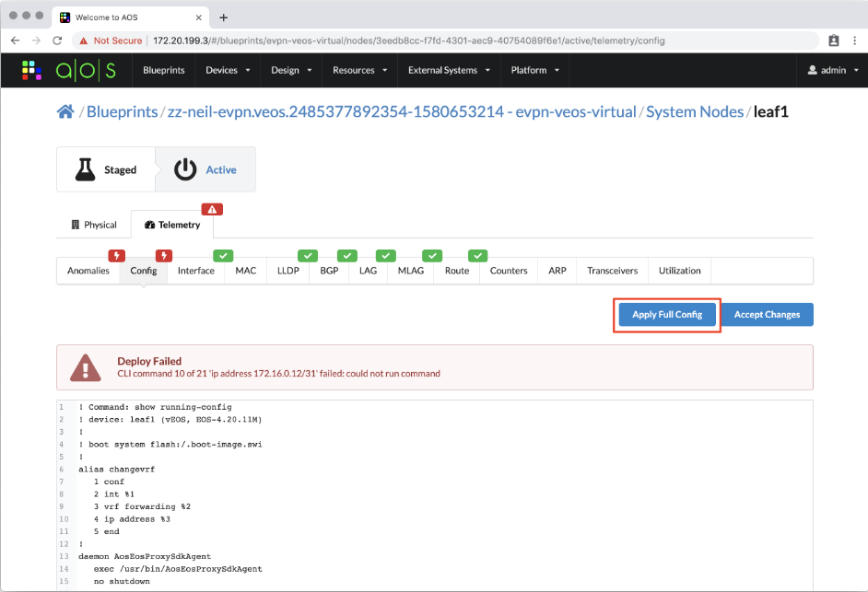Open the Interface telemetry tab
This screenshot has width=868, height=592.
[195, 270]
